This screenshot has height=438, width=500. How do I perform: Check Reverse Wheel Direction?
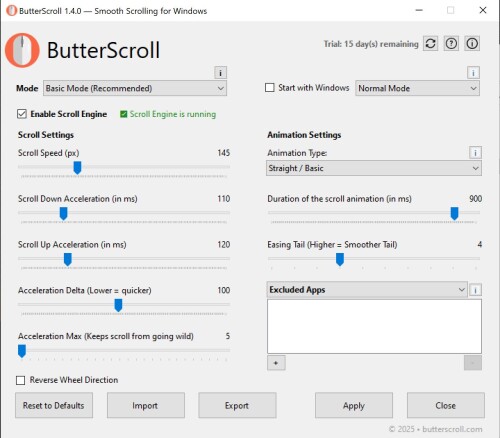point(21,380)
